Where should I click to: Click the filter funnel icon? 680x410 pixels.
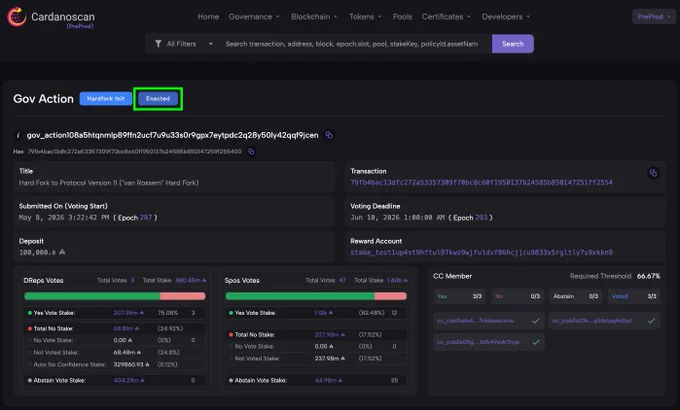coord(158,44)
